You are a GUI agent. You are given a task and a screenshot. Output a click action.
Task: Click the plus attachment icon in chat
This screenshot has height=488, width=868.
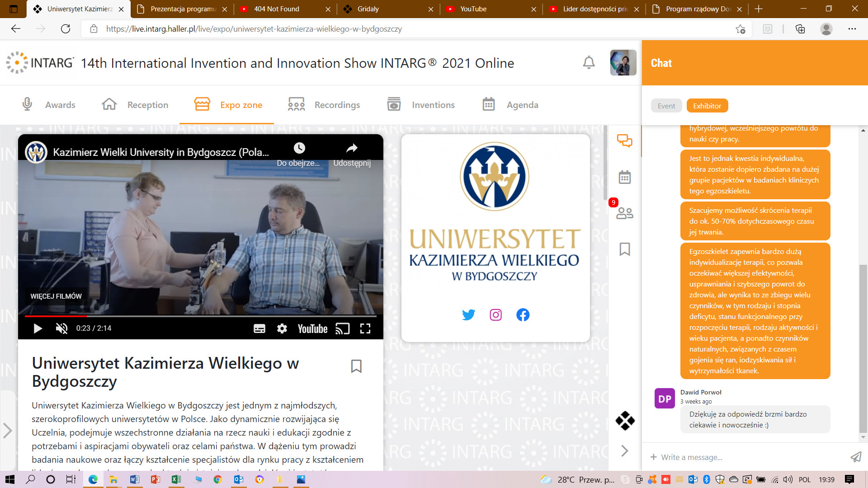coord(653,457)
